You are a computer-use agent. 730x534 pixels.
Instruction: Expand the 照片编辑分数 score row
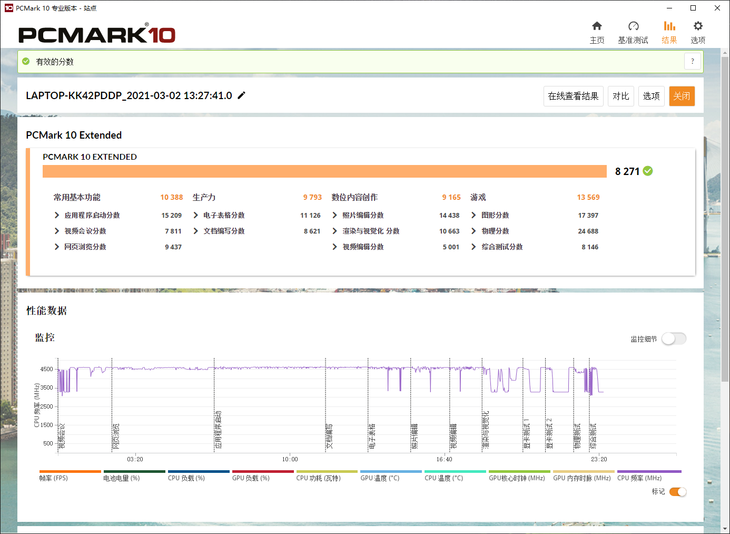tap(335, 215)
